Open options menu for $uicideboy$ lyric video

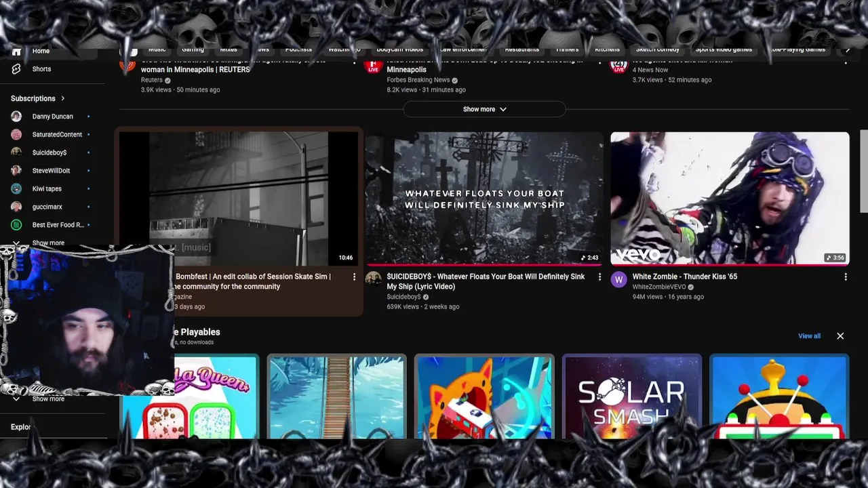[599, 277]
